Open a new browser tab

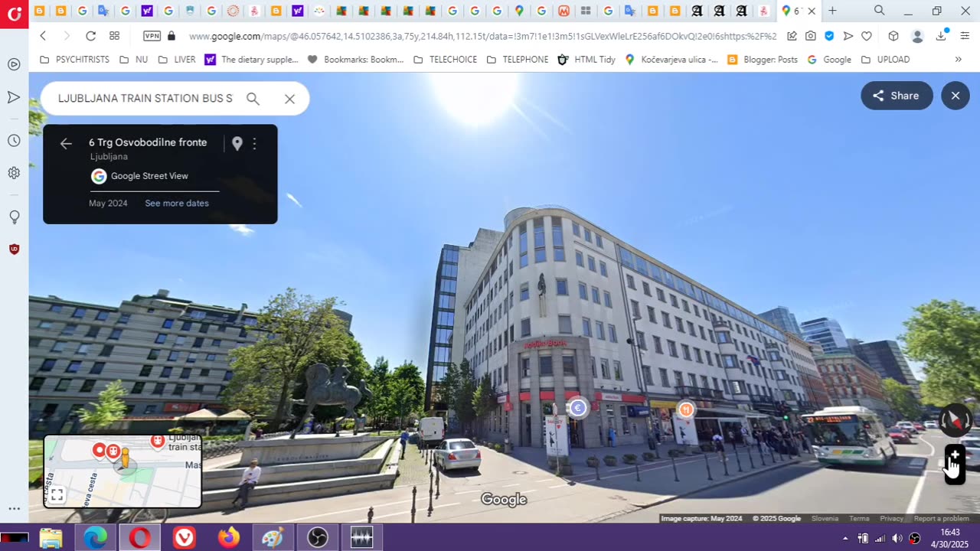832,11
